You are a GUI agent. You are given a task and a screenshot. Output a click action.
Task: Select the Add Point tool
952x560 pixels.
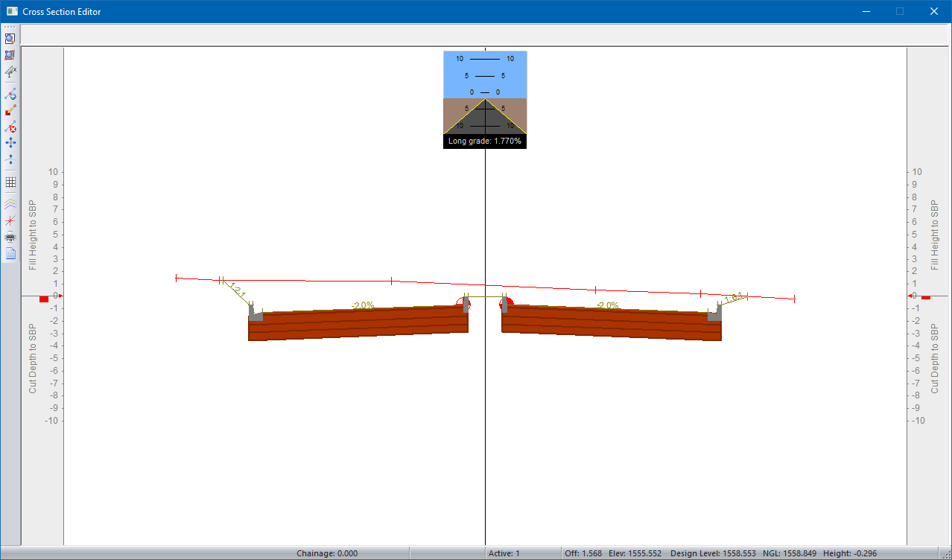10,95
